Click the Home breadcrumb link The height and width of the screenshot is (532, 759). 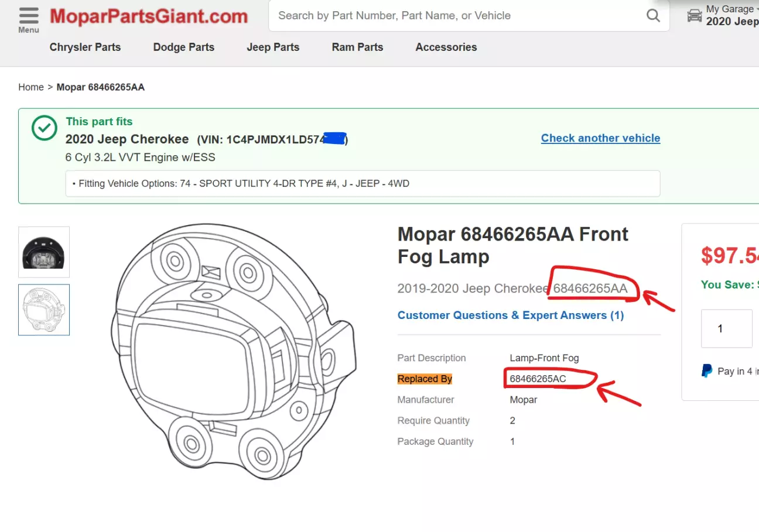point(31,87)
